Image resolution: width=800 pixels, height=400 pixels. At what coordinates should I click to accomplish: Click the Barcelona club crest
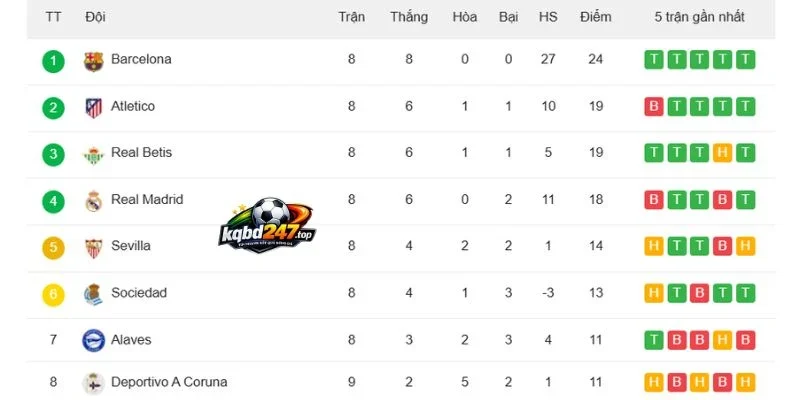pos(94,61)
